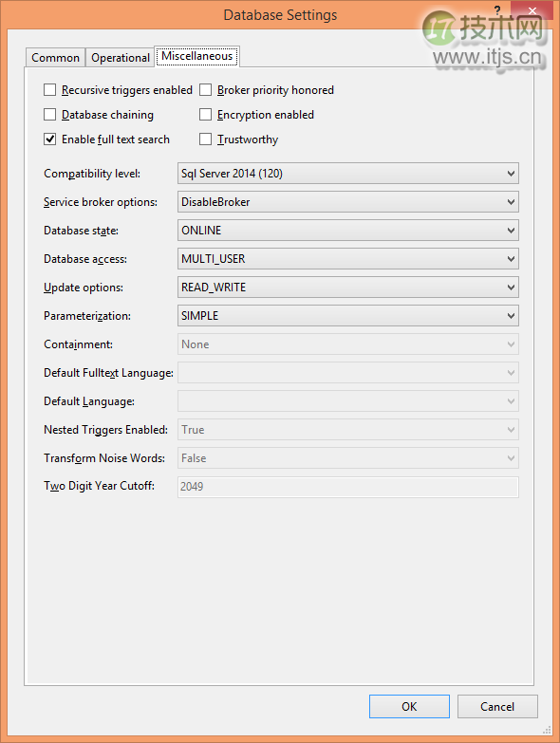Open the Compatibility level dropdown

coord(348,174)
